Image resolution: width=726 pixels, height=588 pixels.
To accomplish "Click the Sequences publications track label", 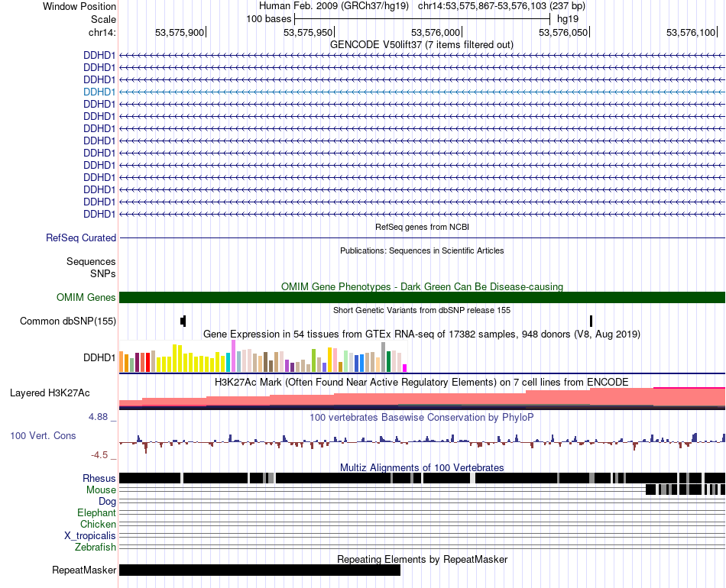I will 91,261.
